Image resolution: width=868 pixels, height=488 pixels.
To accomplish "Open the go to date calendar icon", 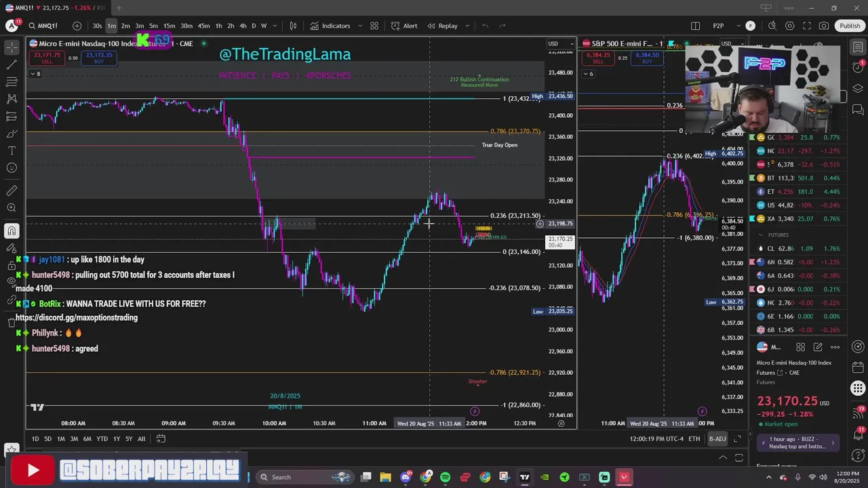I will 161,439.
